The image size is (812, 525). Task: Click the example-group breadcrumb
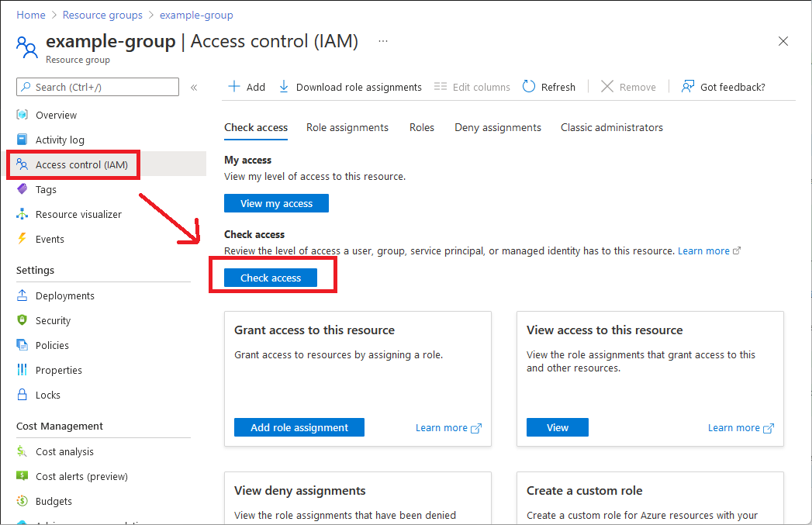coord(196,15)
